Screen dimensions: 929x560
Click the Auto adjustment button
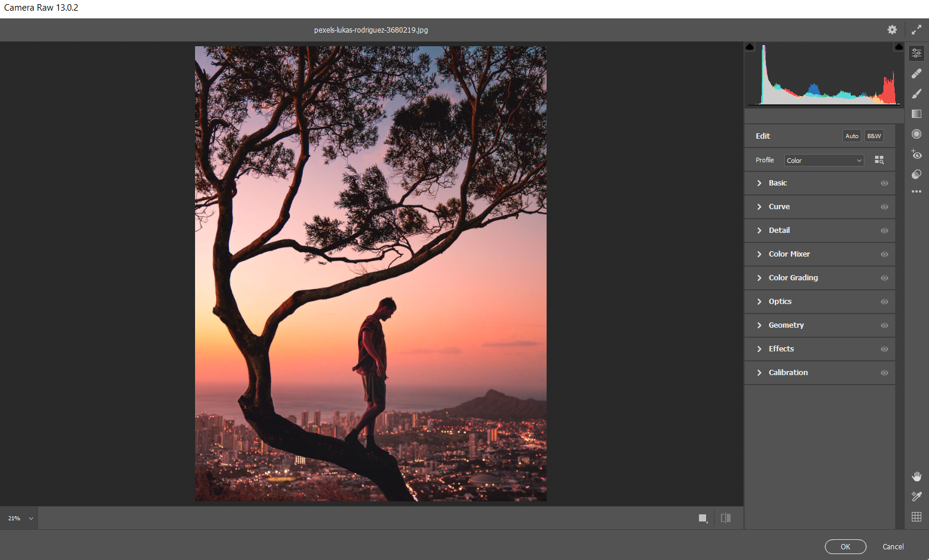click(851, 136)
